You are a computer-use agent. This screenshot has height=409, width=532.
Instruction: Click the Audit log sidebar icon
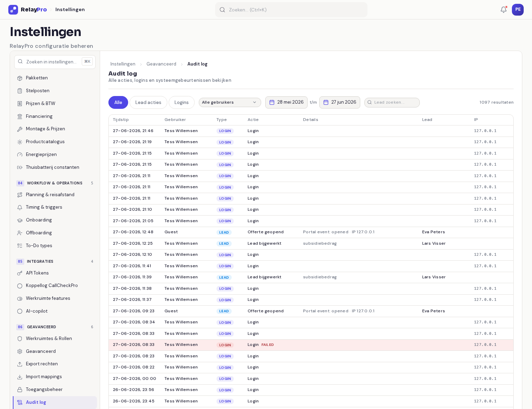click(x=20, y=402)
